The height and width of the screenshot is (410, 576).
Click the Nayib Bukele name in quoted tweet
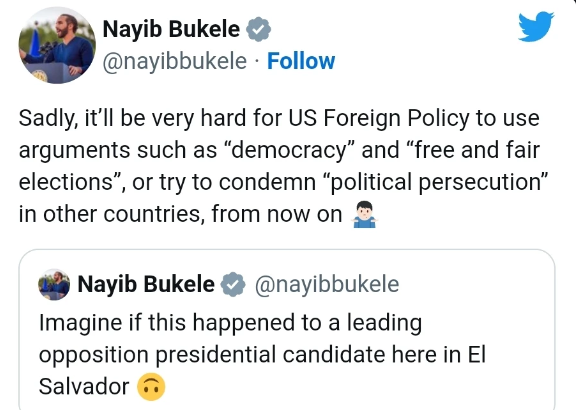pos(146,284)
